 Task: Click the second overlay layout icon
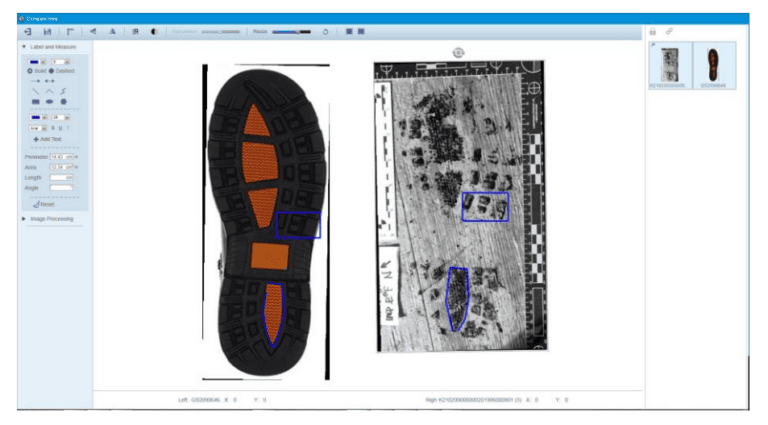tap(361, 31)
